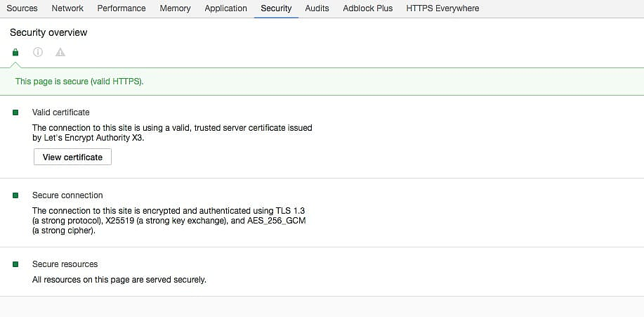Go to the Application tab
This screenshot has height=317, width=644.
225,8
